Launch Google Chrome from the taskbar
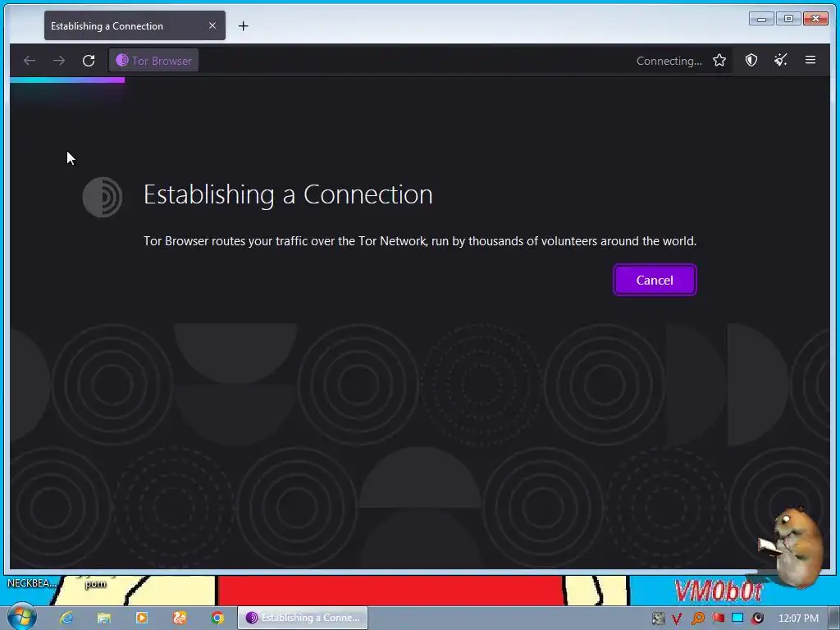The image size is (840, 630). pos(217,618)
